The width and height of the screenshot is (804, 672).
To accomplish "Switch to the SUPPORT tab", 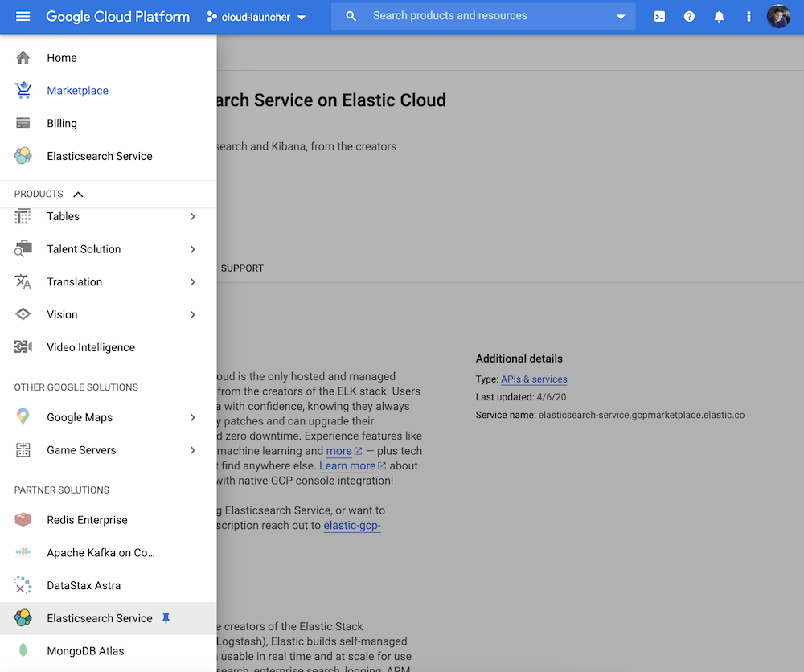I will pyautogui.click(x=242, y=268).
